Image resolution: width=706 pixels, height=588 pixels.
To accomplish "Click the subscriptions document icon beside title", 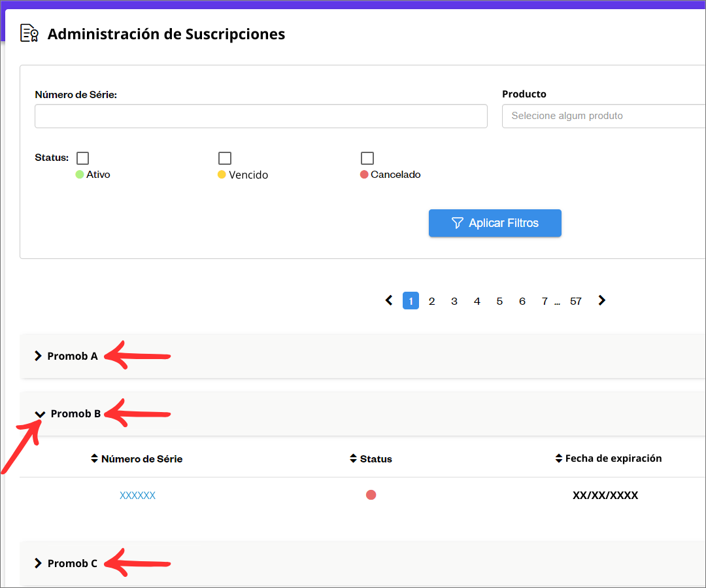I will click(x=29, y=33).
